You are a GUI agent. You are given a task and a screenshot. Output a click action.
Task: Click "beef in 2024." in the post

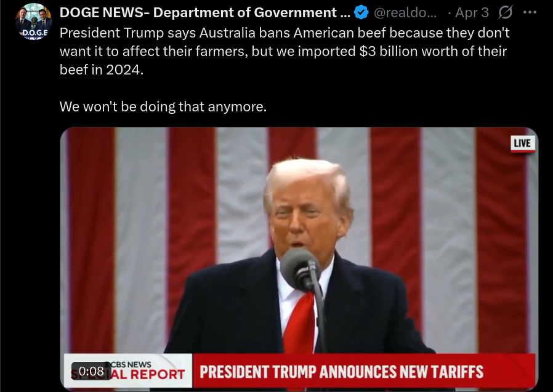click(102, 70)
